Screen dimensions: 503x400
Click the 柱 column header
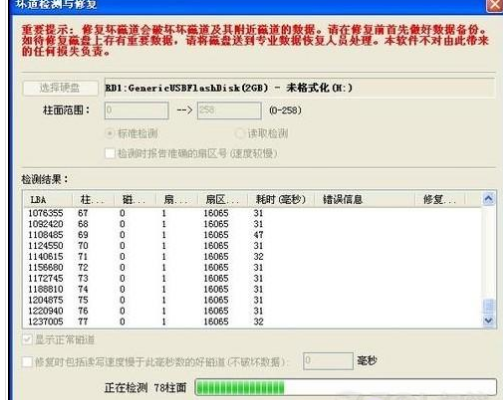[x=93, y=200]
